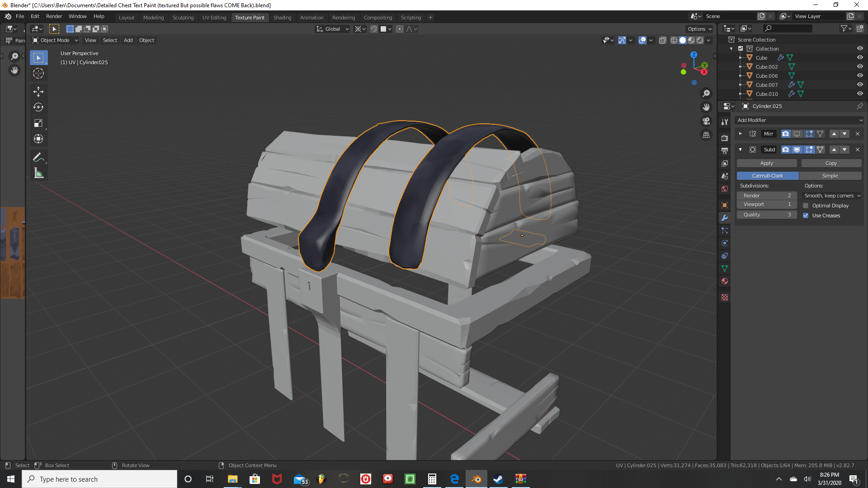Screen dimensions: 868x488
Task: Expand the Mirror modifier panel
Action: [740, 134]
